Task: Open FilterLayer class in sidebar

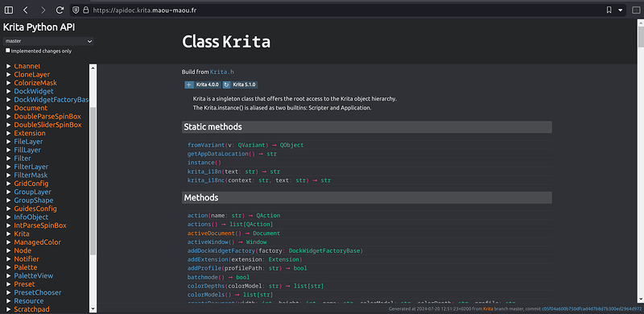Action: pyautogui.click(x=31, y=167)
